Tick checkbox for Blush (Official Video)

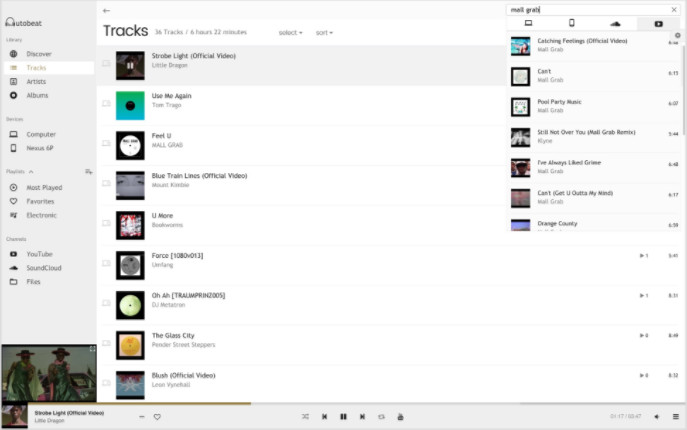pos(106,383)
